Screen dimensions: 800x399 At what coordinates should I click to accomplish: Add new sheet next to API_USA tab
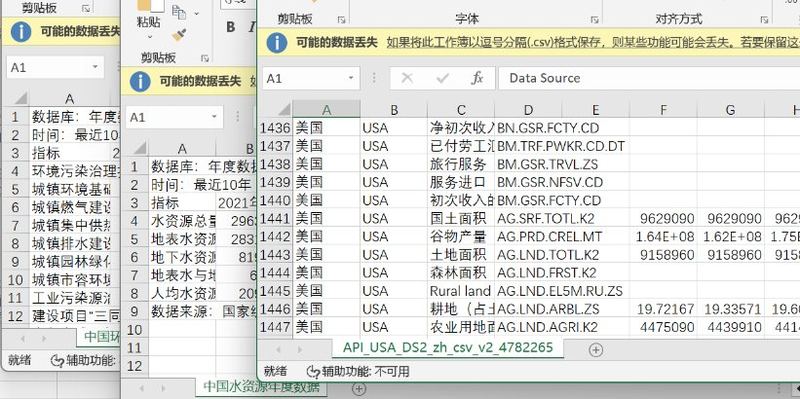tap(595, 350)
